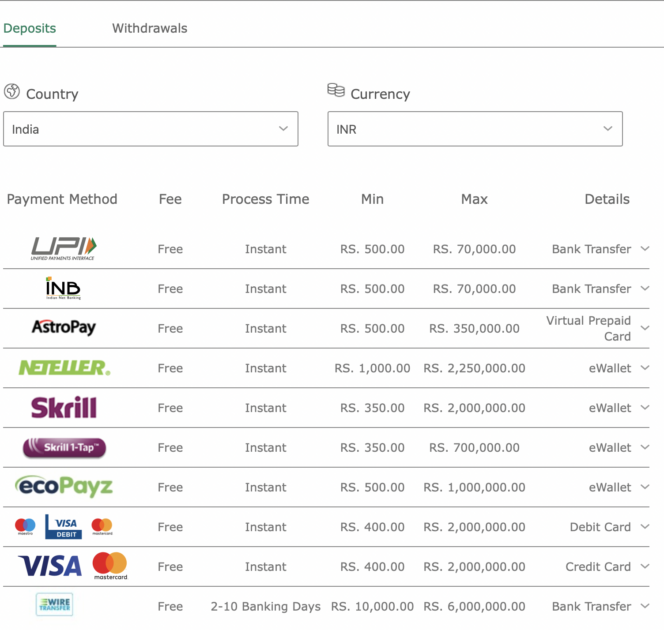
Task: Click Debit Card row min RS. 400.00
Action: pos(372,527)
